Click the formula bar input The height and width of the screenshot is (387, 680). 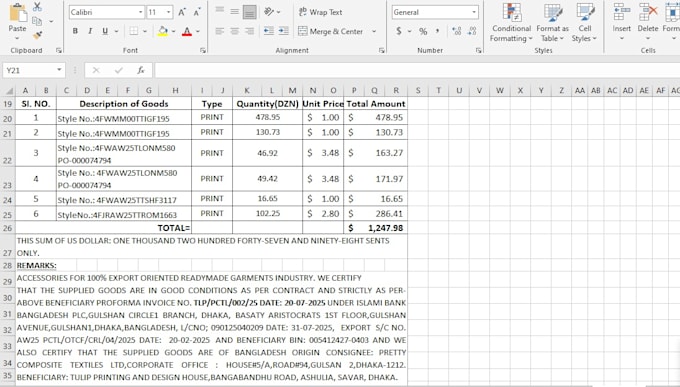point(416,70)
